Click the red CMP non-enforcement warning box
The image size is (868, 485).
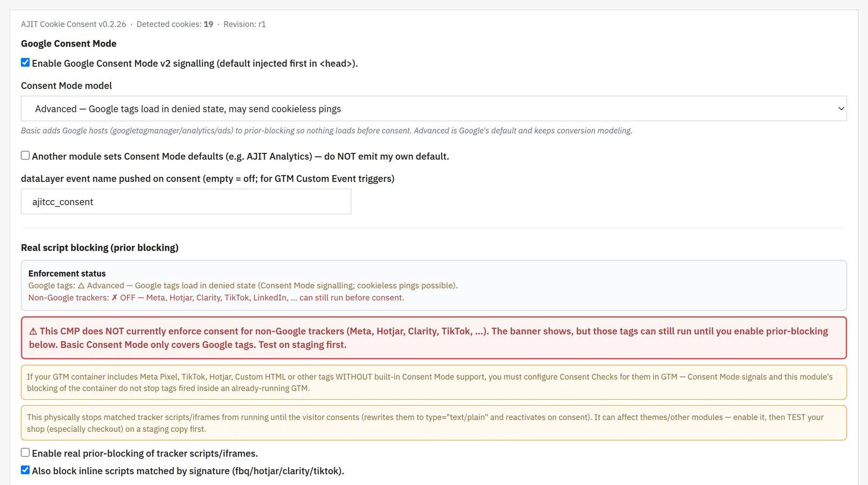pyautogui.click(x=434, y=338)
